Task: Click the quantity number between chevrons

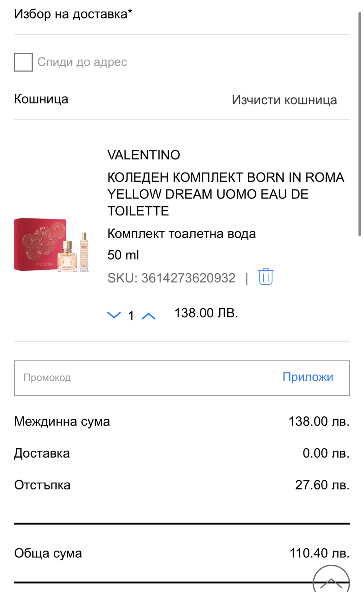Action: click(131, 316)
